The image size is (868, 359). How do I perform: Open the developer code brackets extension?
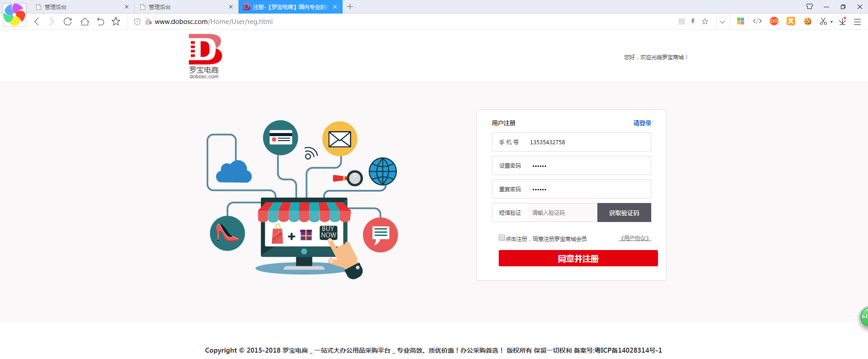(x=757, y=21)
